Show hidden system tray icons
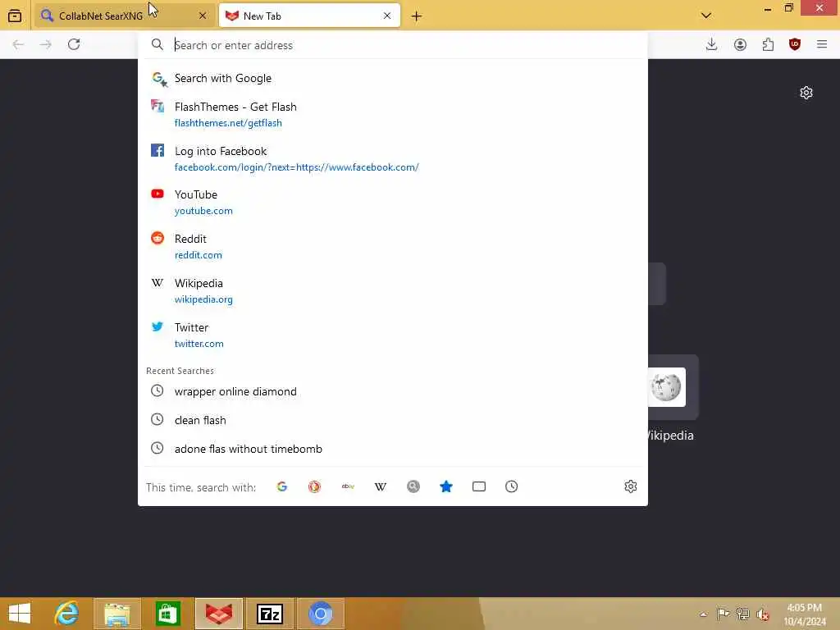Image resolution: width=840 pixels, height=630 pixels. 703,614
